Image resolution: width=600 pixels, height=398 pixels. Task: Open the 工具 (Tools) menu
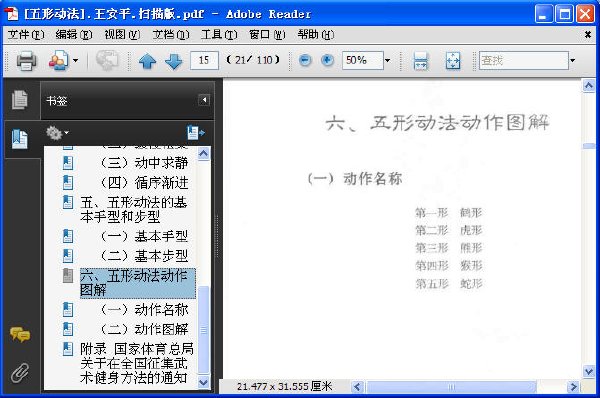219,35
